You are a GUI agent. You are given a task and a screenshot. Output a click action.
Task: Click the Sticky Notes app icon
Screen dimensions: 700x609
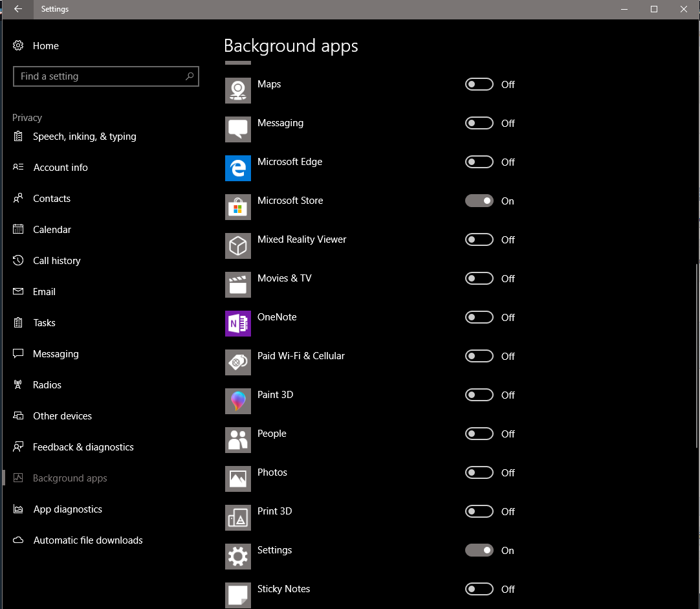click(x=238, y=595)
